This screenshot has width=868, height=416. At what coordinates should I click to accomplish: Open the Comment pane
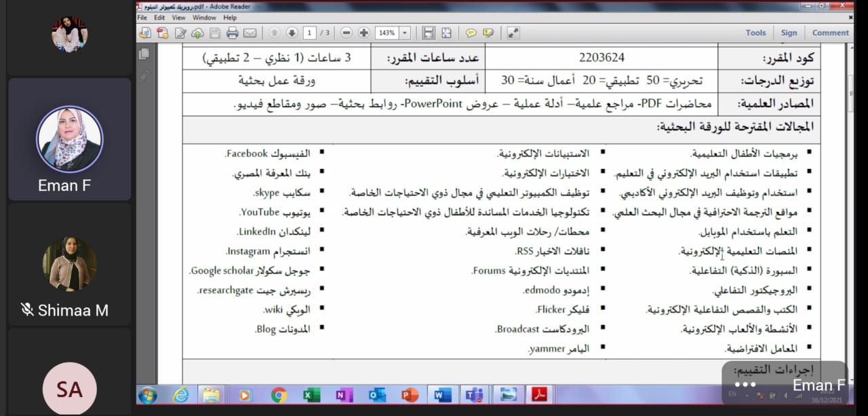(830, 33)
